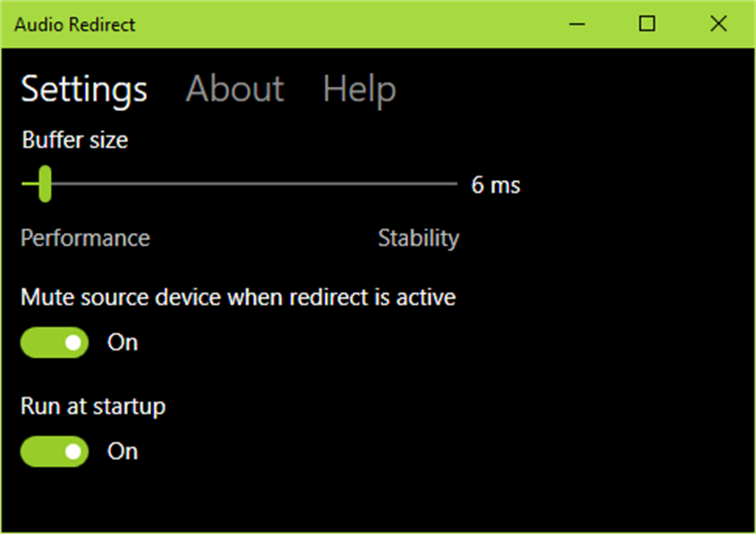Open the Help tab
This screenshot has width=756, height=534.
(x=359, y=89)
